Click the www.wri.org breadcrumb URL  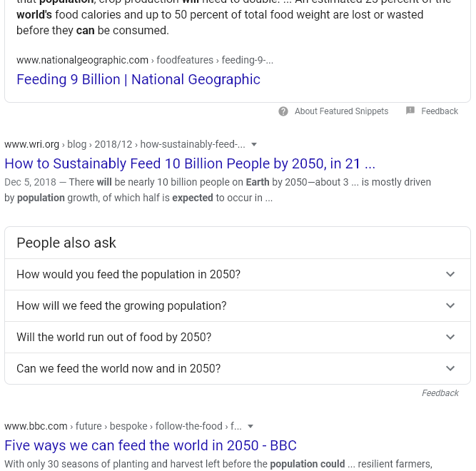coord(31,144)
